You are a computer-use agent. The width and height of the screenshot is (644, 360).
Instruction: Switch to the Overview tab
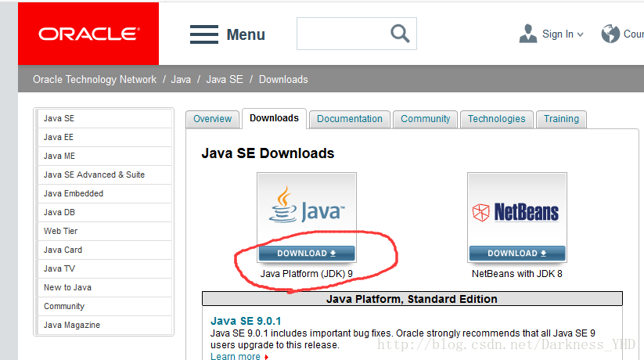pyautogui.click(x=212, y=119)
